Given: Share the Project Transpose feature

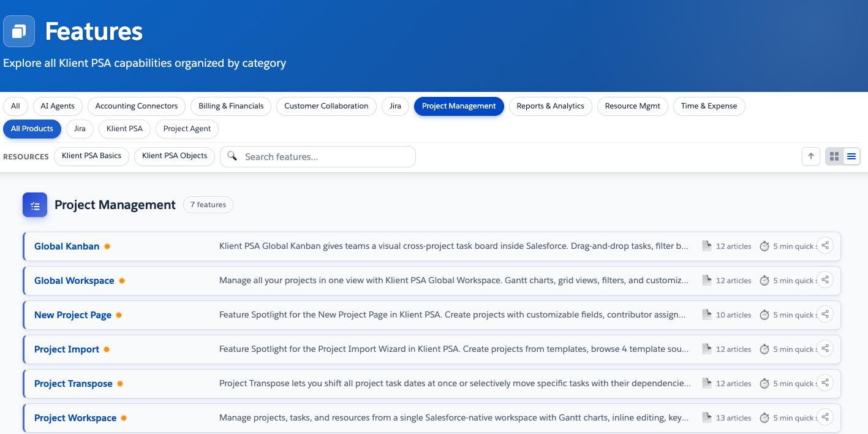Looking at the screenshot, I should tap(825, 383).
